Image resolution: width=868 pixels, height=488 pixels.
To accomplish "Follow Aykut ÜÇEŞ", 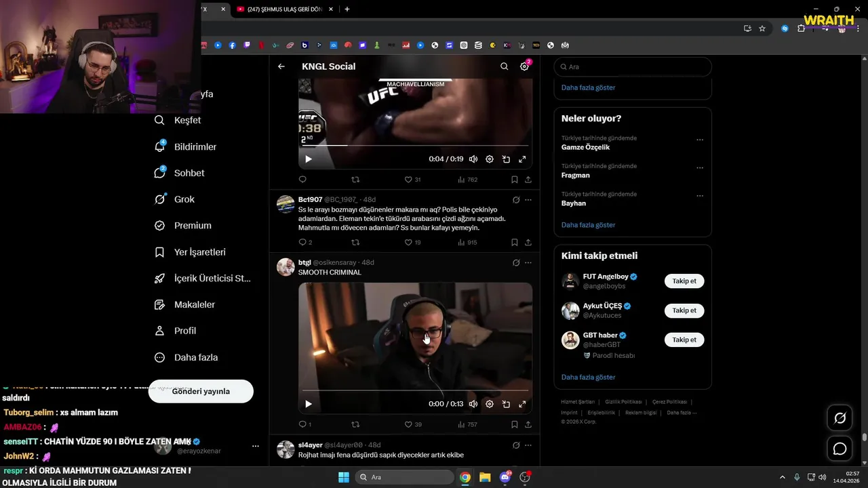I will 684,310.
